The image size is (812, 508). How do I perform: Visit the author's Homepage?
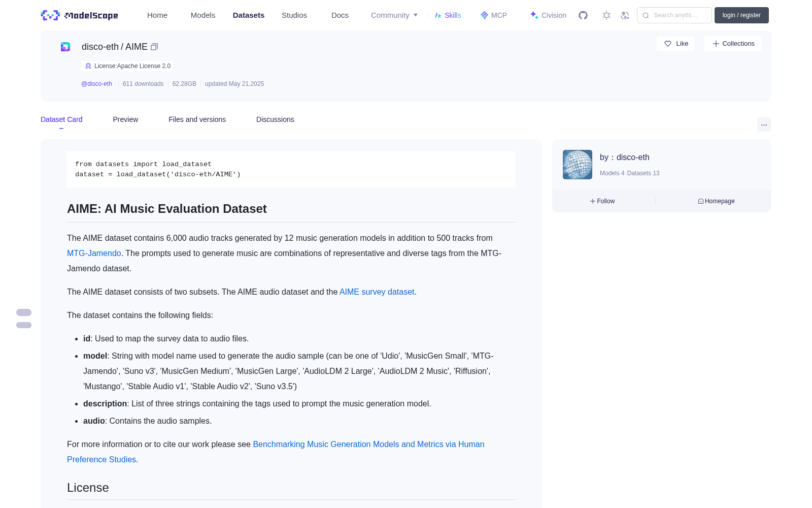point(716,201)
